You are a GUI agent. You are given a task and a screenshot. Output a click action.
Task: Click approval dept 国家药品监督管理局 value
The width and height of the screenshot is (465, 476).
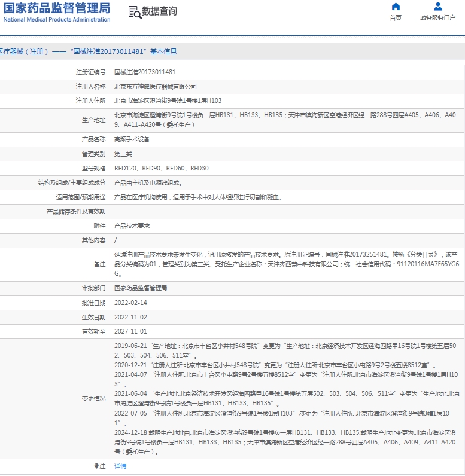(141, 288)
